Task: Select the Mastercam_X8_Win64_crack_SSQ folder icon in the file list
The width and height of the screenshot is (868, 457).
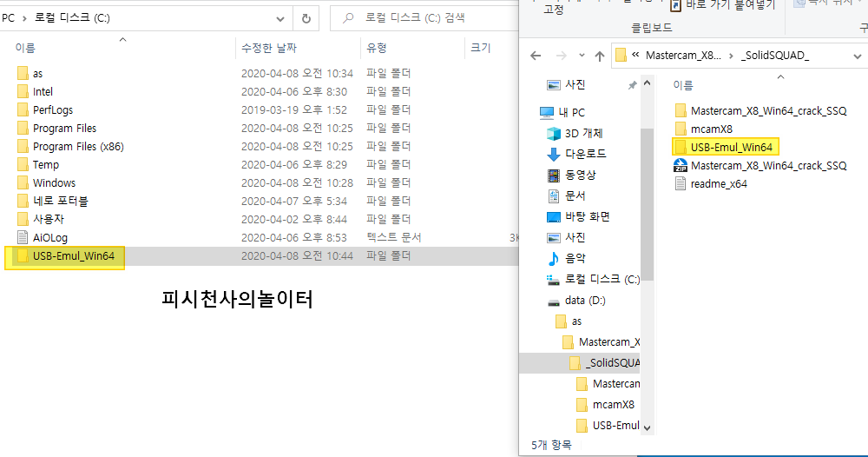Action: coord(681,111)
